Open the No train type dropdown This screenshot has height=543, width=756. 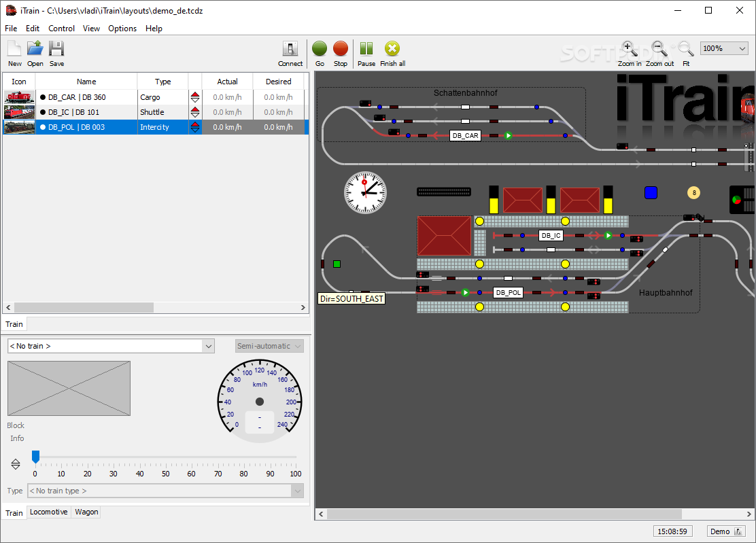165,491
